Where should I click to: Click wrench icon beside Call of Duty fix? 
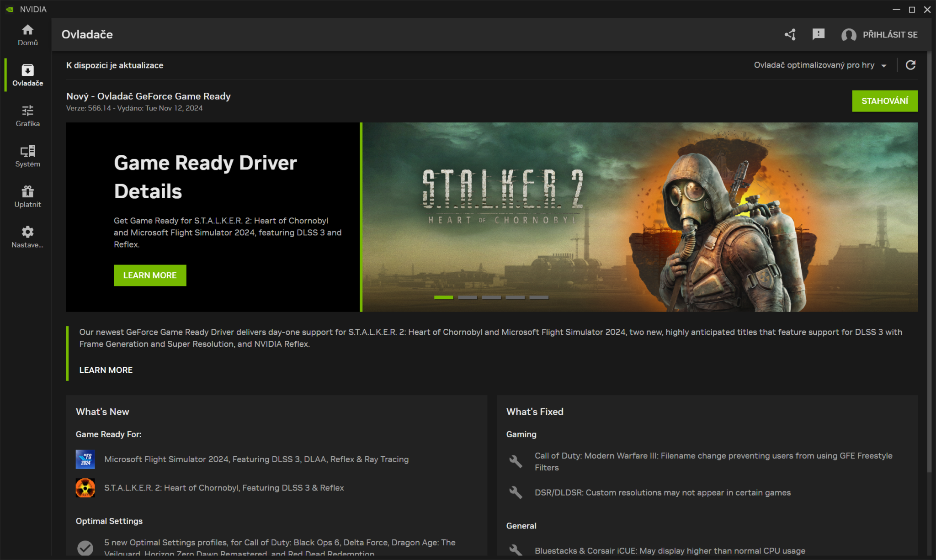pyautogui.click(x=516, y=461)
